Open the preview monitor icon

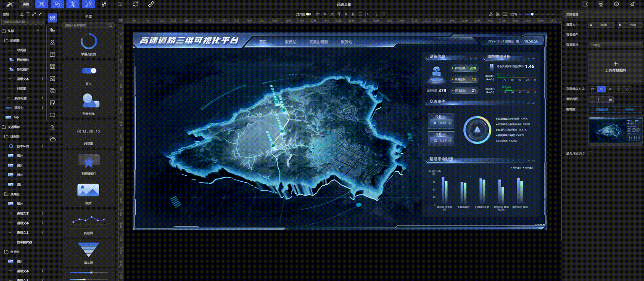tap(601, 4)
